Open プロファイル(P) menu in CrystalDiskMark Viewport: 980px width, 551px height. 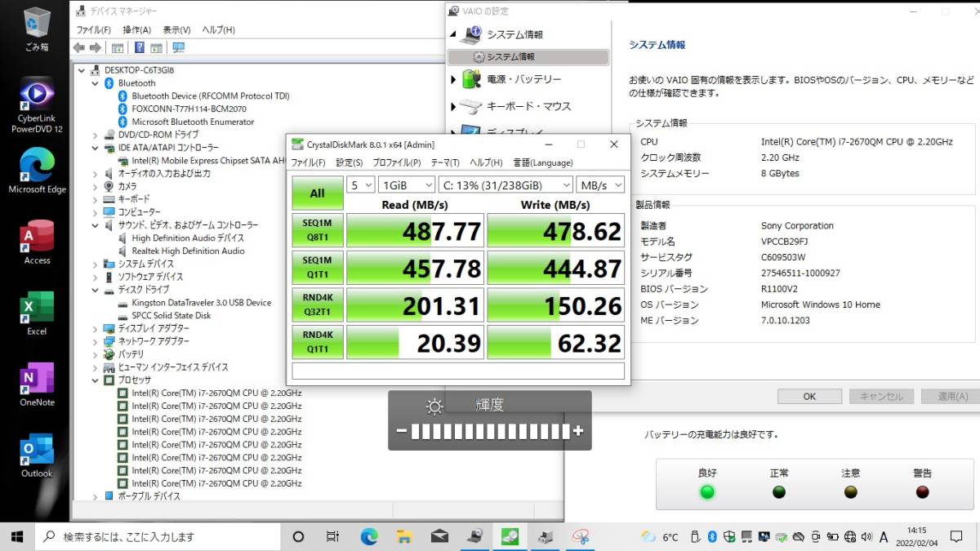coord(397,162)
